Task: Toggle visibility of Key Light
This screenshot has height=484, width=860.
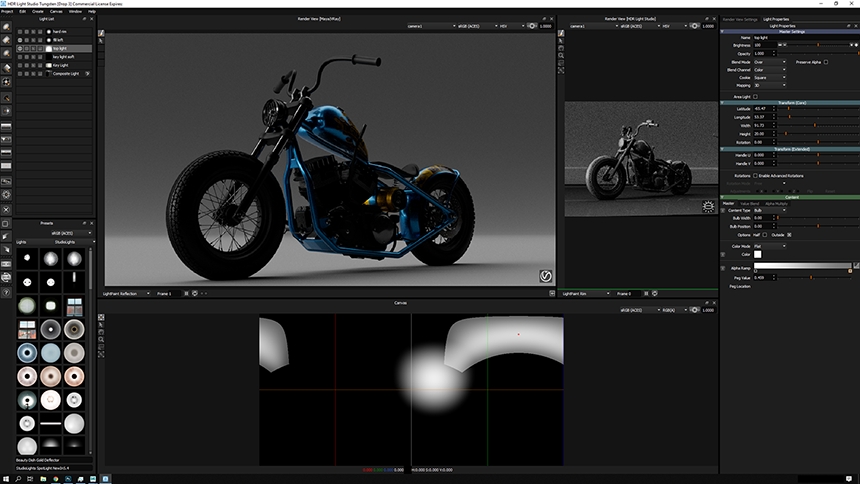Action: 20,65
